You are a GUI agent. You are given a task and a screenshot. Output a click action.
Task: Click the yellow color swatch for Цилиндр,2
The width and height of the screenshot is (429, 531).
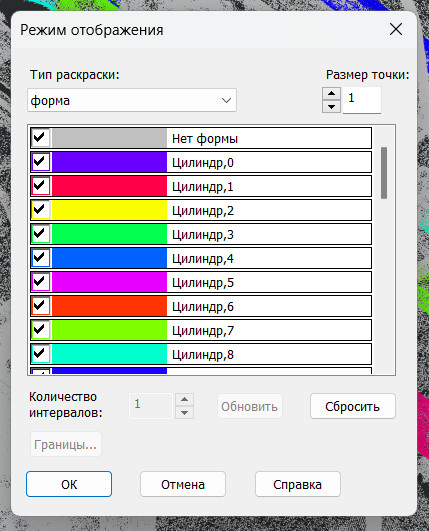pyautogui.click(x=109, y=210)
